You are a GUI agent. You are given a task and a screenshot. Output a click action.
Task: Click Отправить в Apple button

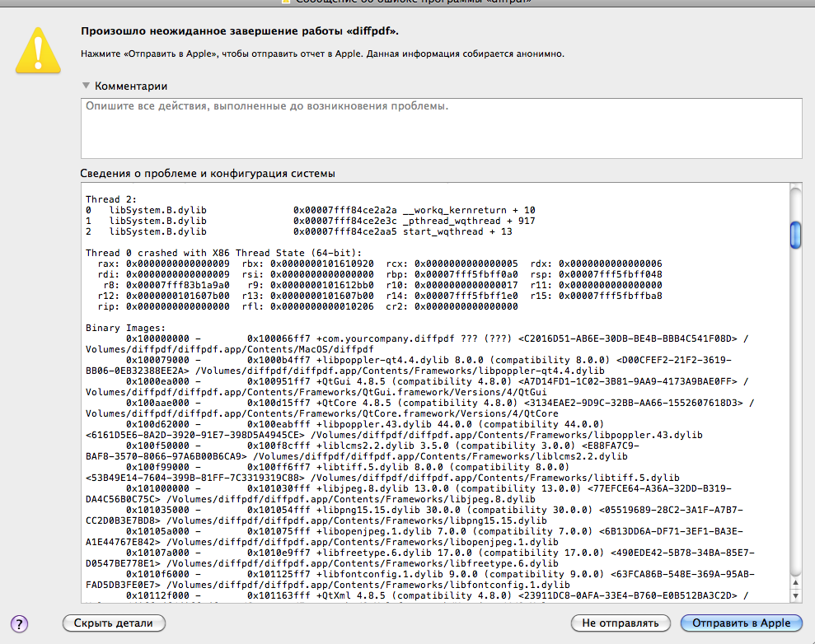point(741,623)
